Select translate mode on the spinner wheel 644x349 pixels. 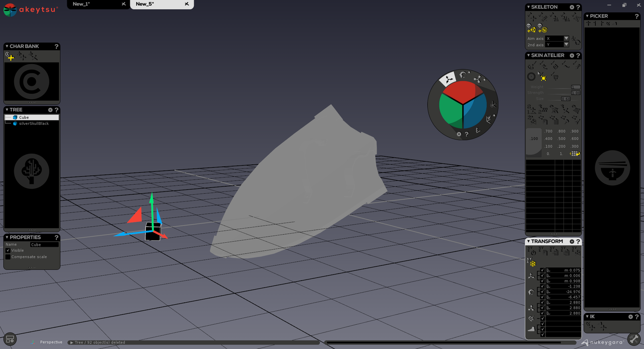(x=447, y=79)
